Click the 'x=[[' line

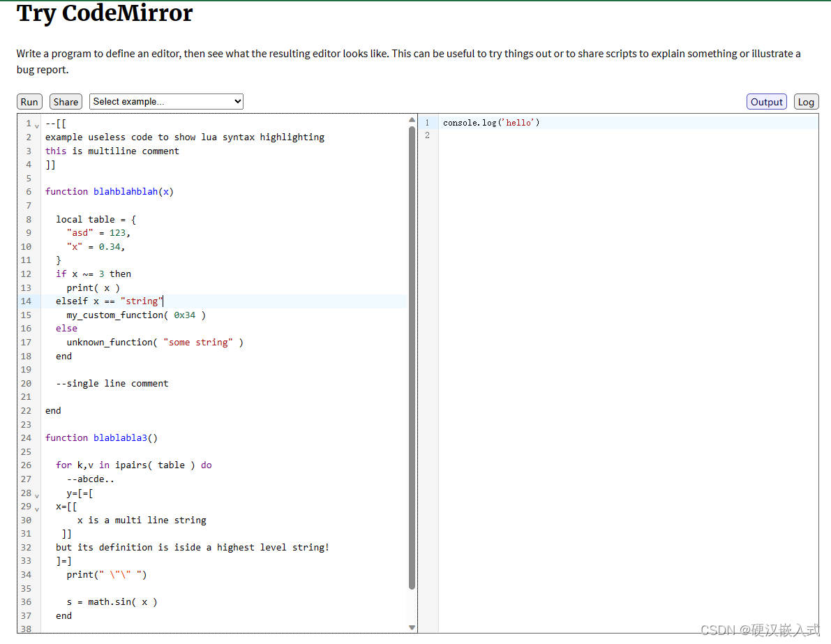pyautogui.click(x=66, y=506)
